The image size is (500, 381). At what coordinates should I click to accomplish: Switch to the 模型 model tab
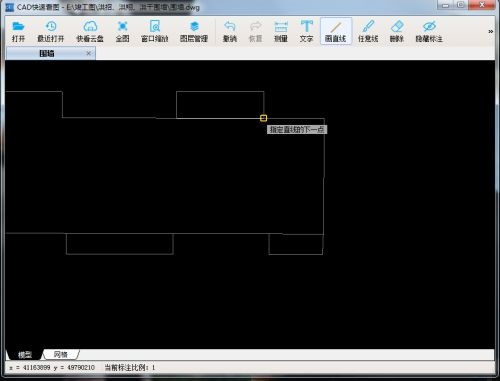coord(25,354)
